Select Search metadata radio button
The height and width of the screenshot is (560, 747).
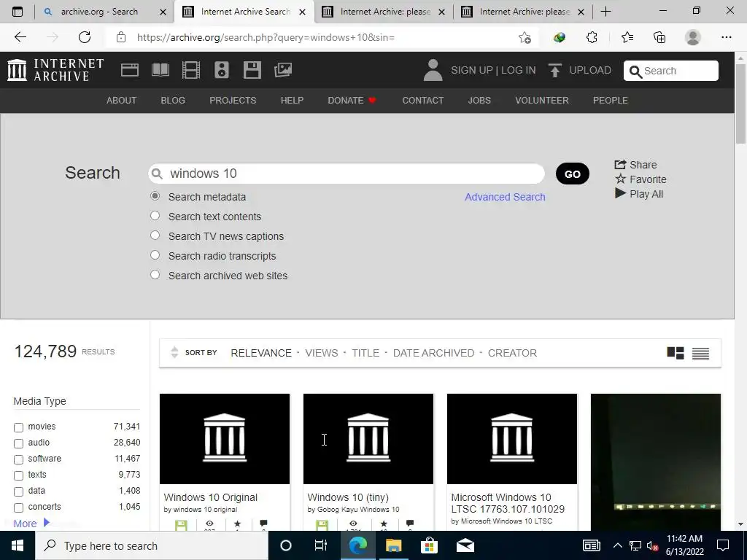point(155,196)
